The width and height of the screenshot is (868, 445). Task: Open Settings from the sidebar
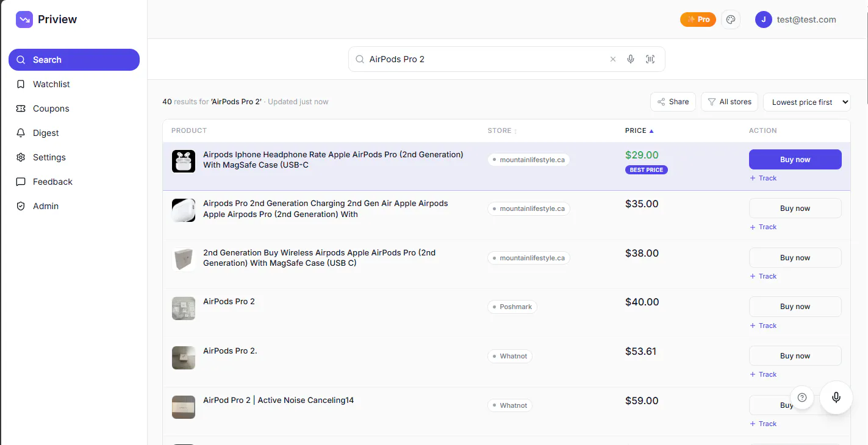74,157
